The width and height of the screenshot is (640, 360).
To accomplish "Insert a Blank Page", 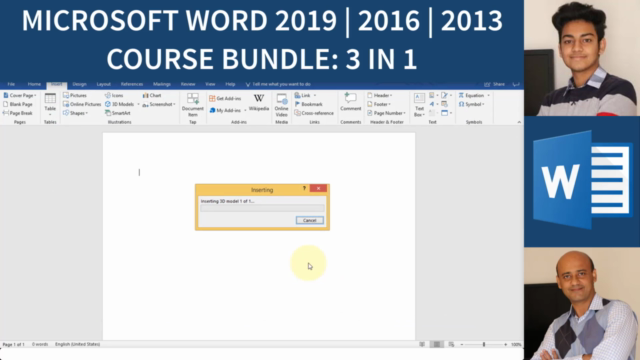I will (18, 104).
